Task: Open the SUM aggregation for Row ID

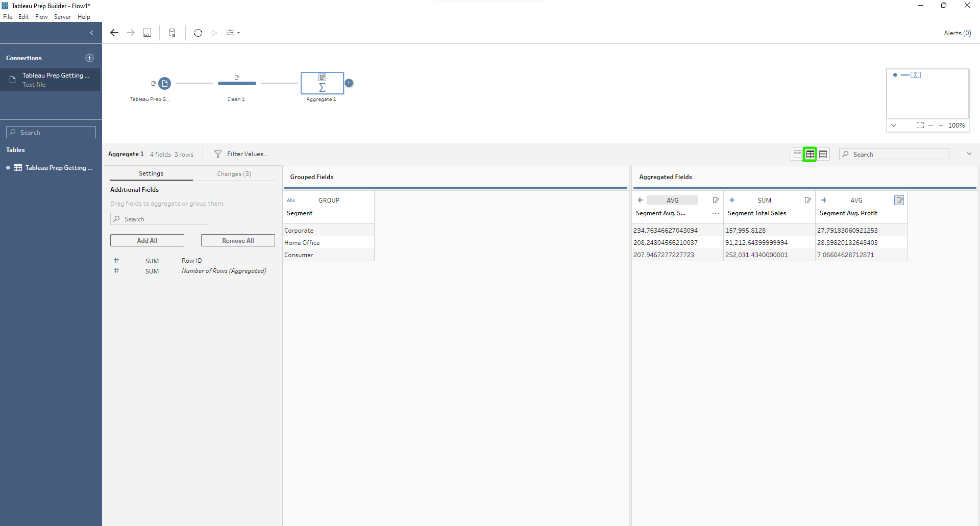Action: point(152,261)
